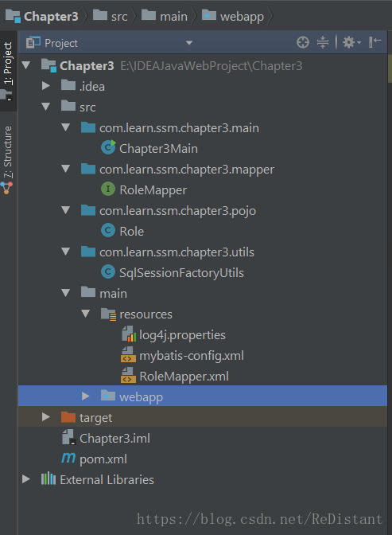392x535 pixels.
Task: Click the log4j.properties file icon
Action: click(129, 334)
